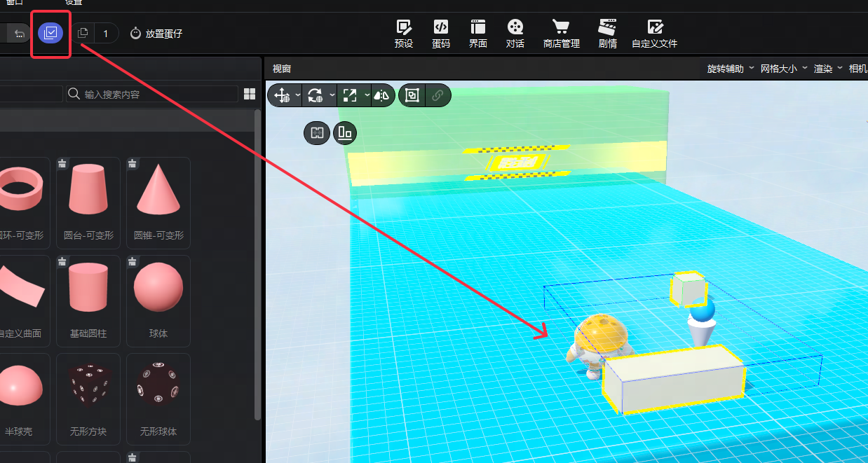
Task: Open the 预设 presets panel
Action: (x=404, y=34)
